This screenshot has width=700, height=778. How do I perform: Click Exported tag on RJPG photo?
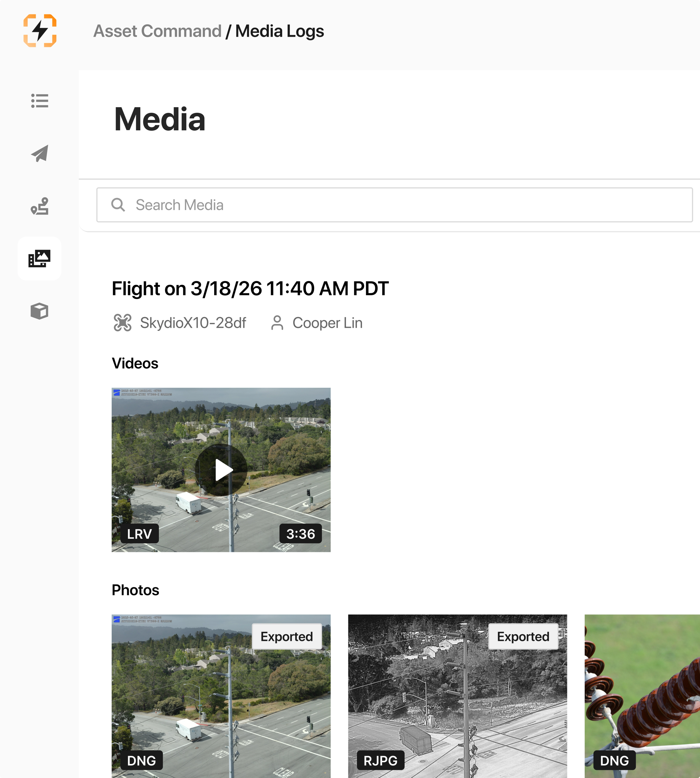tap(523, 636)
